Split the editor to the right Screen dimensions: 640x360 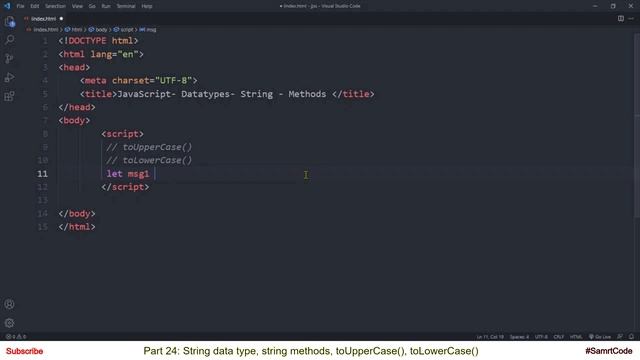620,18
